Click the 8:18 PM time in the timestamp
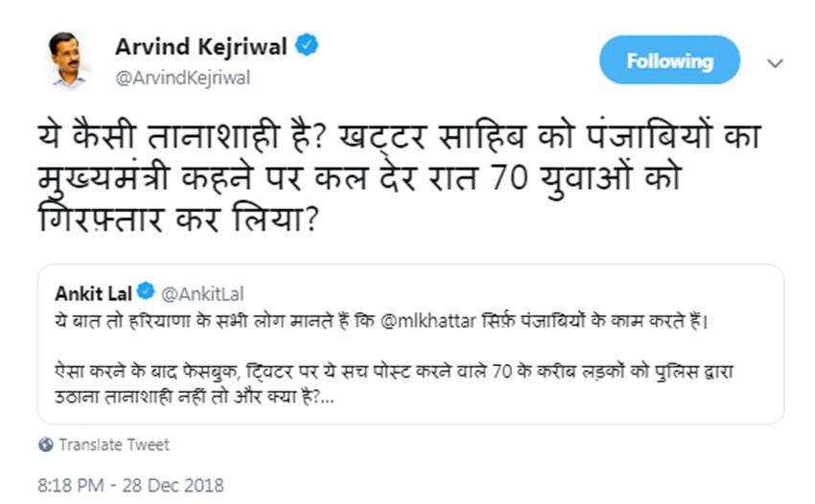 point(71,486)
